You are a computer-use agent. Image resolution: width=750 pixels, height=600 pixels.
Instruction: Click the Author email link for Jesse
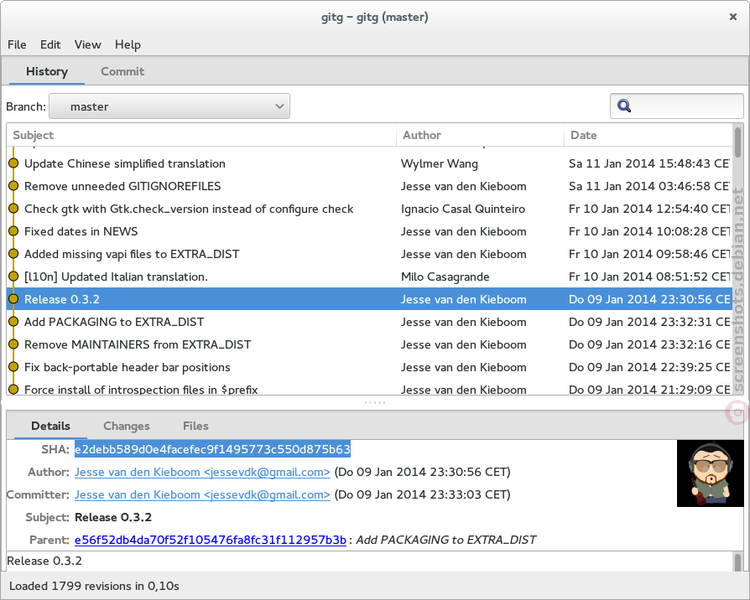click(202, 472)
